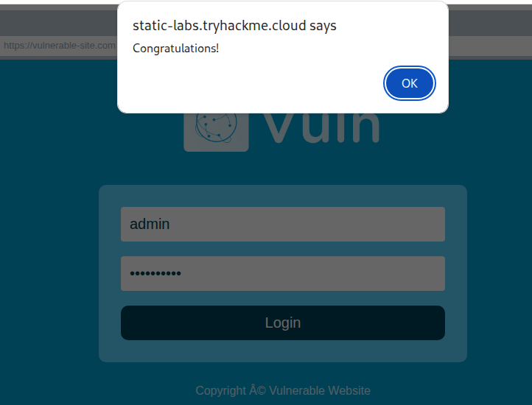Focus the username field containing admin
This screenshot has width=532, height=405.
[x=282, y=224]
